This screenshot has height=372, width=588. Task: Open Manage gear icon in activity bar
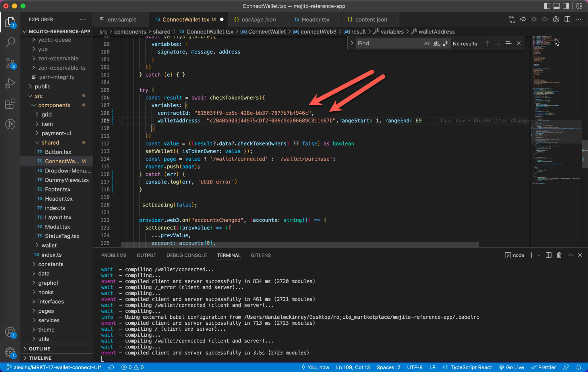(10, 352)
